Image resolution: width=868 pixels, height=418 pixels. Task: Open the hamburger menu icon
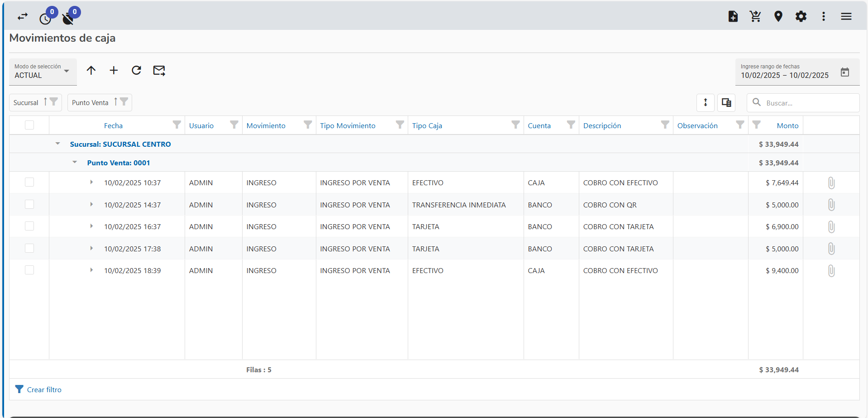[846, 16]
